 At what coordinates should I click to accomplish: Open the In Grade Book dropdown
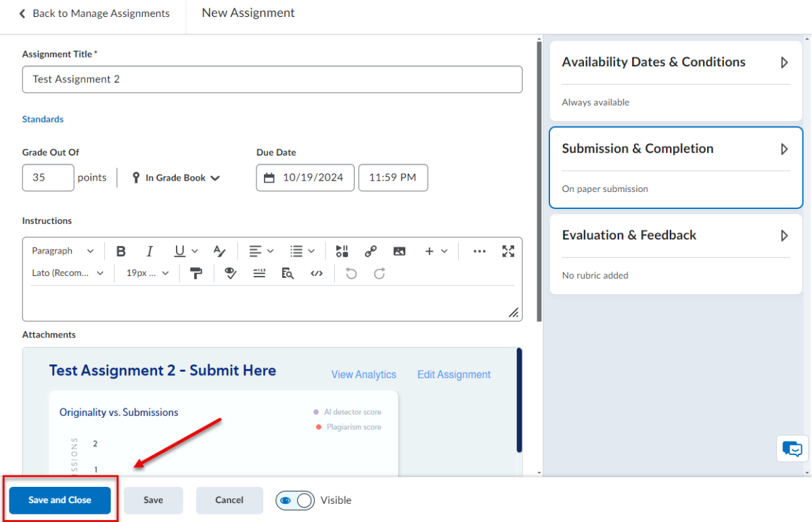175,177
